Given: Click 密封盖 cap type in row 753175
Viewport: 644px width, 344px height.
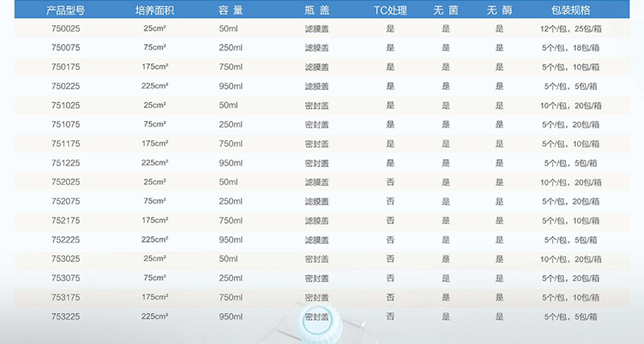Looking at the screenshot, I should point(317,297).
